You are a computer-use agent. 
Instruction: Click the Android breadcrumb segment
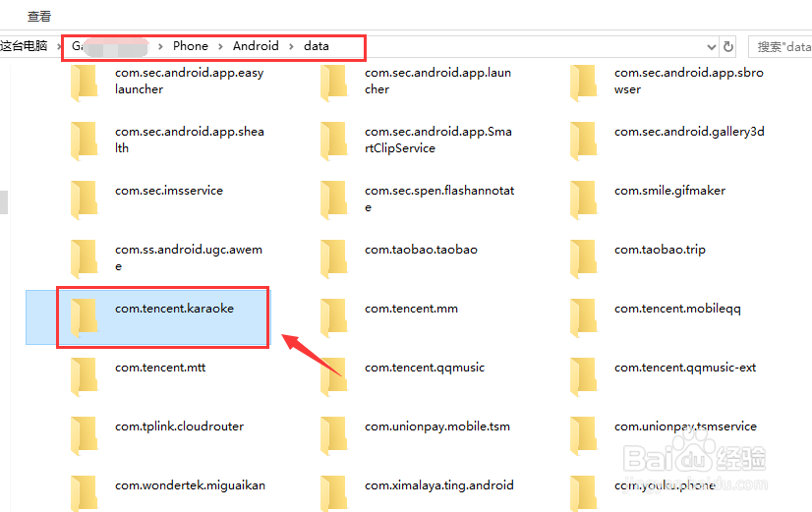coord(256,46)
